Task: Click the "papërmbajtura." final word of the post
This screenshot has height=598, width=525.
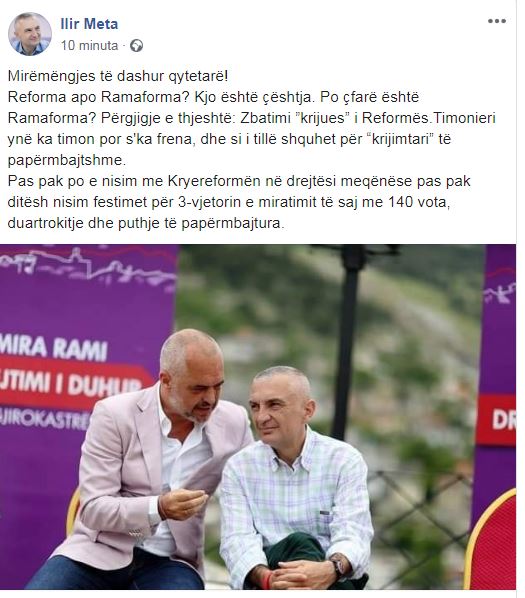Action: coord(233,223)
